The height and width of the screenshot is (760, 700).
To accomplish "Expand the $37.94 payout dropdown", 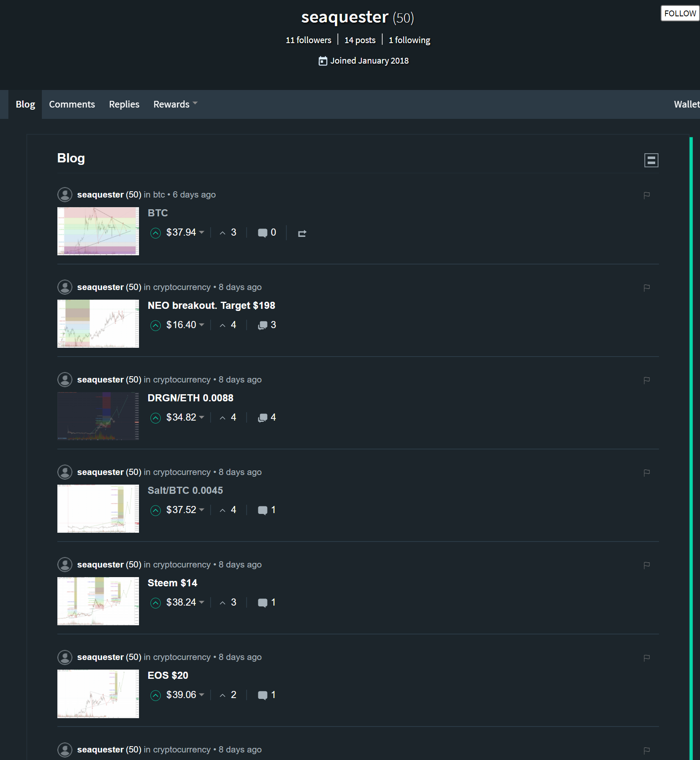I will point(185,232).
